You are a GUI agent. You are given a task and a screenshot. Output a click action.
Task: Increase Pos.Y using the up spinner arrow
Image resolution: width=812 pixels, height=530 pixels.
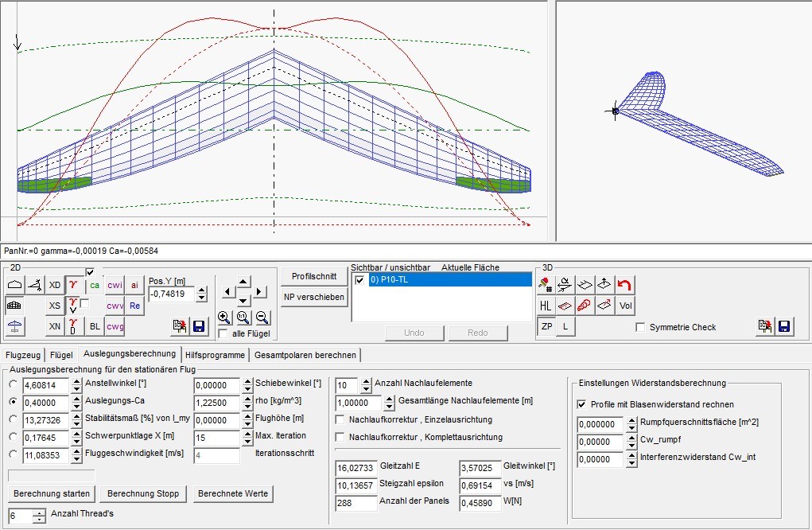pos(201,289)
